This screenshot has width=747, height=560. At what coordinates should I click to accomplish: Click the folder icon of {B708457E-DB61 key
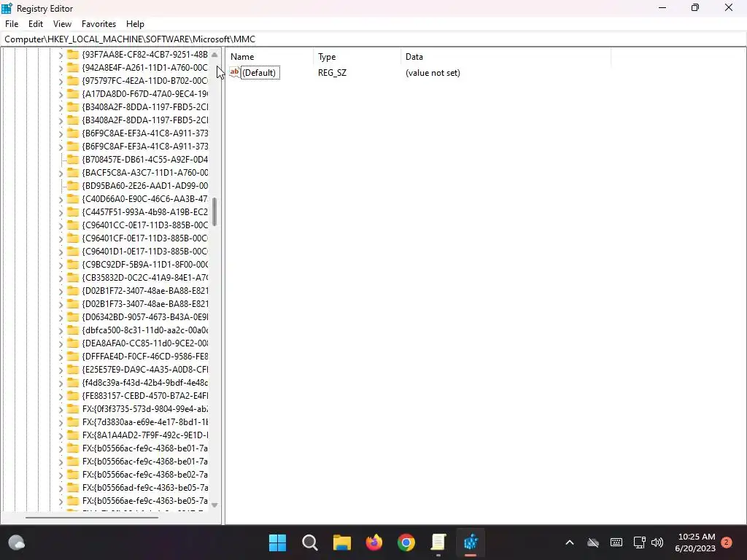(x=72, y=159)
